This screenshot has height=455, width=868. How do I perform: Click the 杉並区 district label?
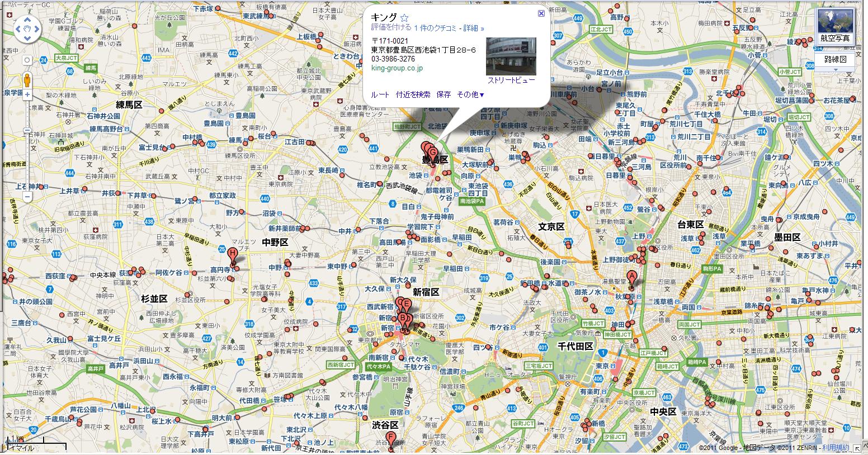coord(154,298)
